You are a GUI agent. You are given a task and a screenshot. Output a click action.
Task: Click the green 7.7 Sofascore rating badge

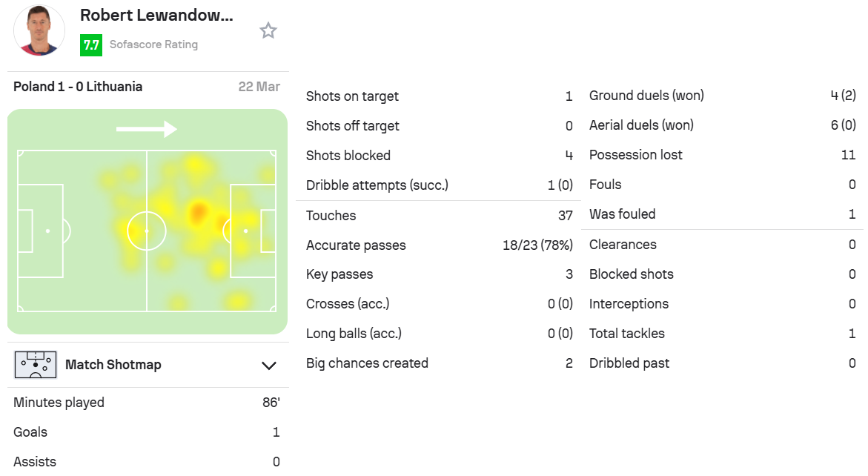[90, 44]
